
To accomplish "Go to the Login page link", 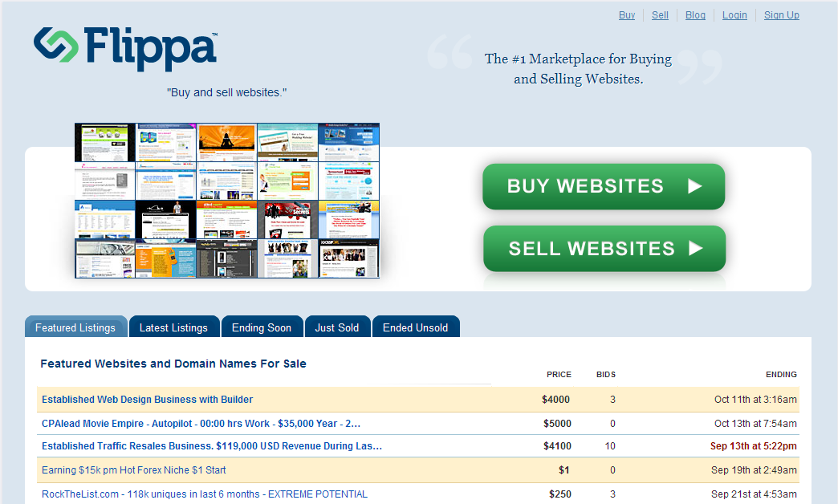I will [734, 15].
